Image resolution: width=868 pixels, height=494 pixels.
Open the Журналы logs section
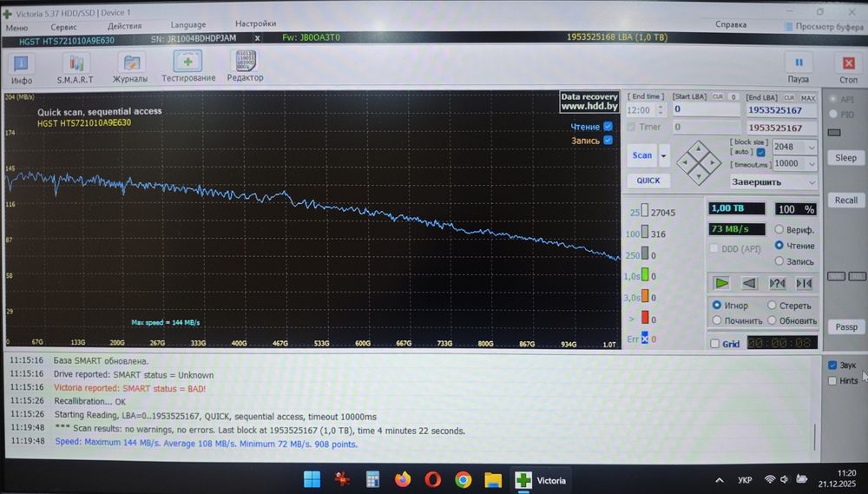131,68
